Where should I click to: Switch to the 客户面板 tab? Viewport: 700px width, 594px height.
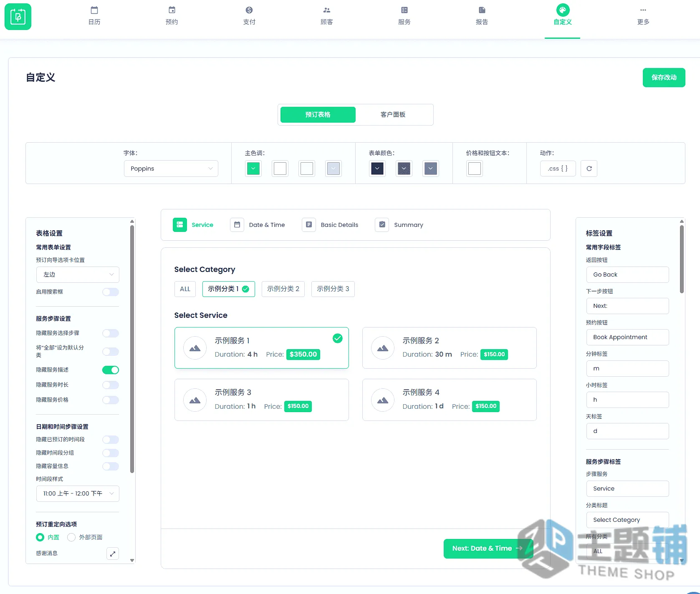[393, 115]
